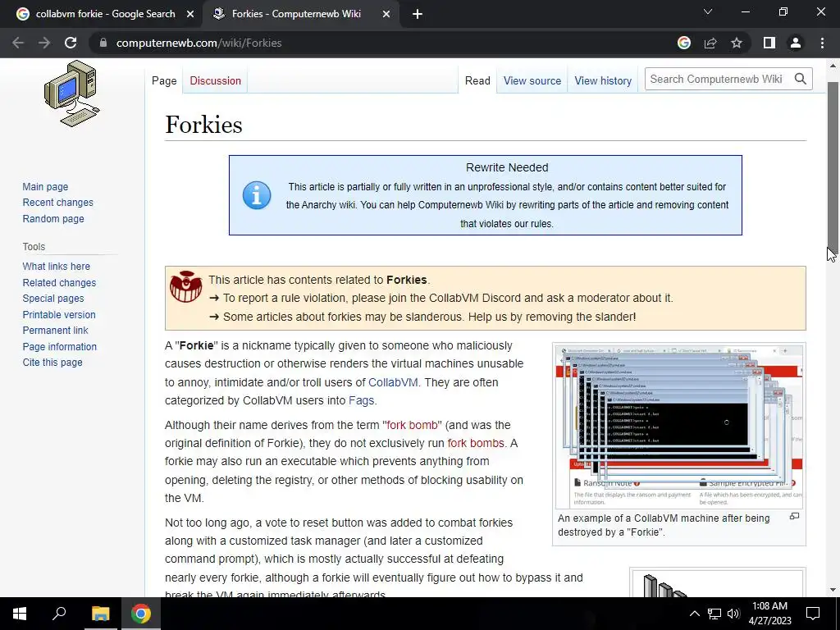840x630 pixels.
Task: Click the share page icon
Action: click(710, 43)
